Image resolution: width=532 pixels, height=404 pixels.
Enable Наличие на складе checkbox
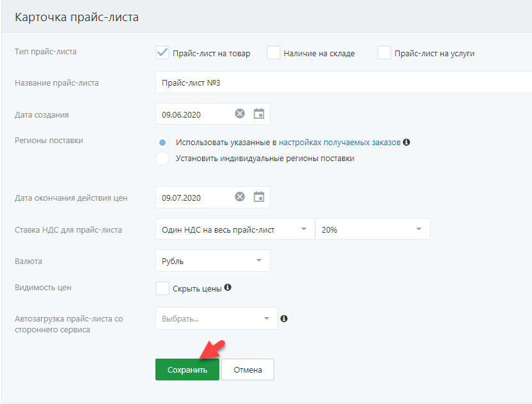point(274,53)
